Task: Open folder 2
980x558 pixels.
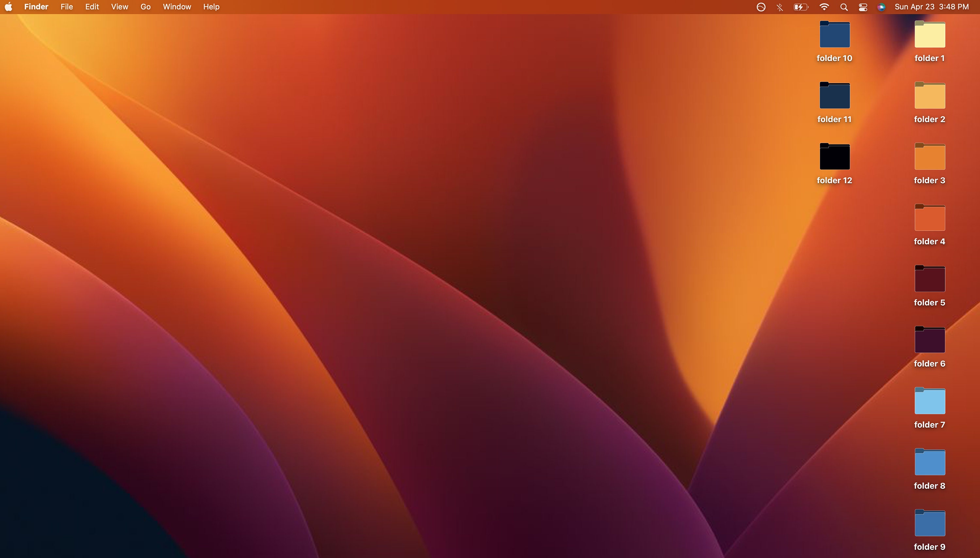Action: point(929,95)
